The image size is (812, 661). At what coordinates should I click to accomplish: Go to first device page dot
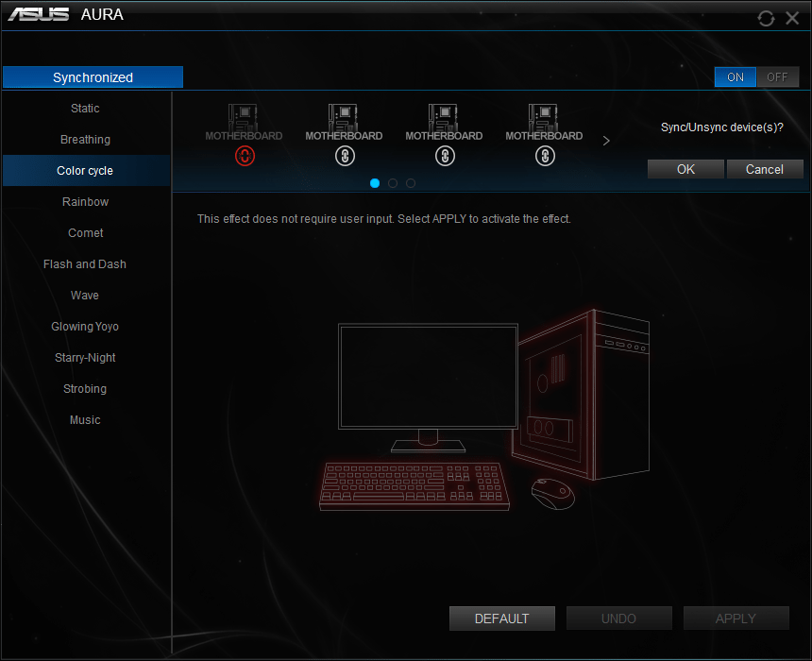point(375,183)
